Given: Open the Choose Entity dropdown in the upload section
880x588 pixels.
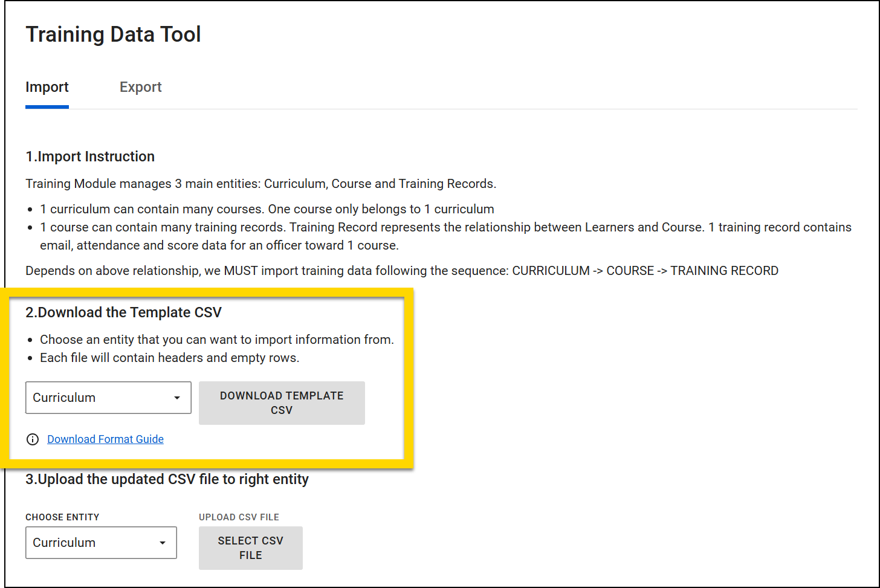Looking at the screenshot, I should pyautogui.click(x=101, y=543).
